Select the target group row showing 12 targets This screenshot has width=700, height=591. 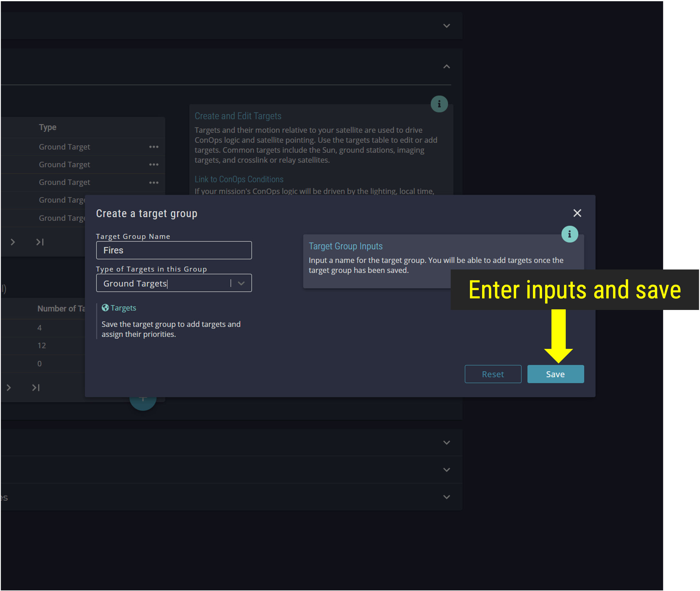43,346
